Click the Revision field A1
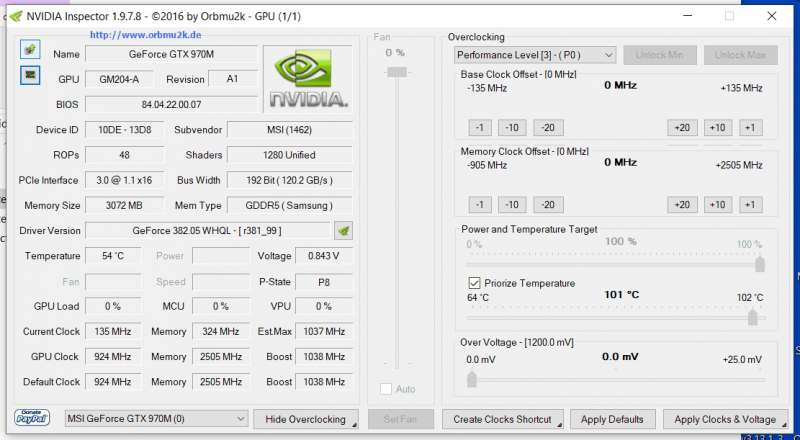This screenshot has width=800, height=440. click(233, 79)
